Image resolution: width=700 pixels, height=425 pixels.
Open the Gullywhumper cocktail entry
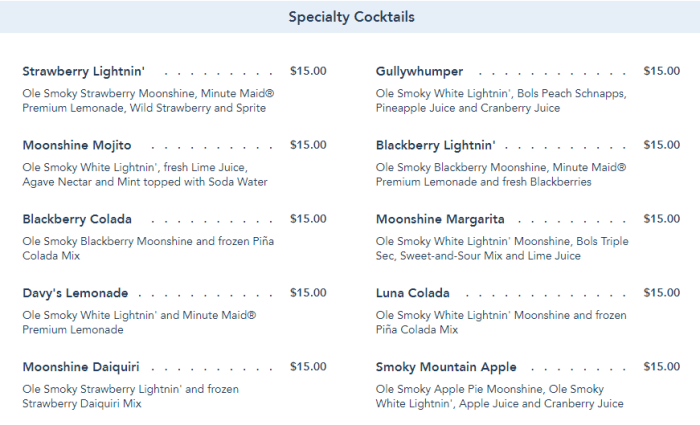(419, 72)
